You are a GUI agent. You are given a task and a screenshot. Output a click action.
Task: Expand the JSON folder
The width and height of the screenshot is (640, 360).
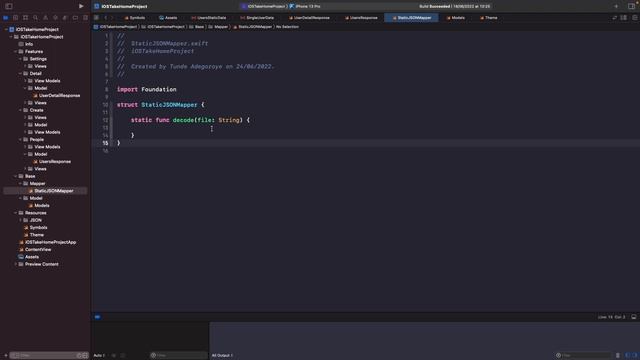click(x=20, y=220)
